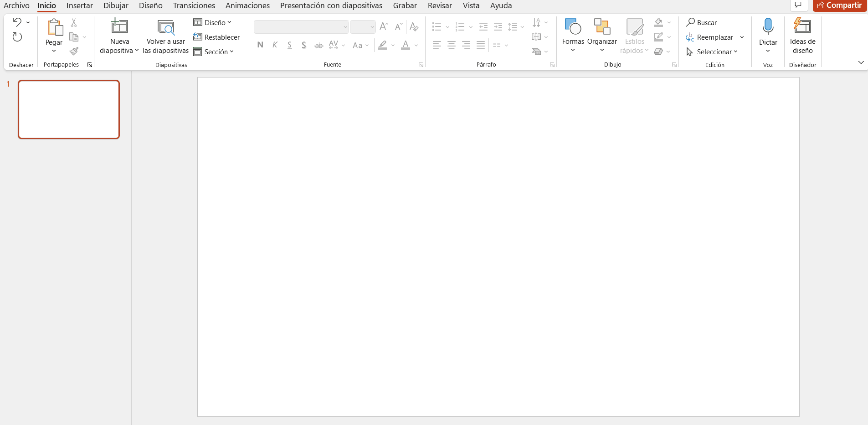Switch to Presentación con diapositivas tab
The image size is (868, 425).
click(x=331, y=5)
